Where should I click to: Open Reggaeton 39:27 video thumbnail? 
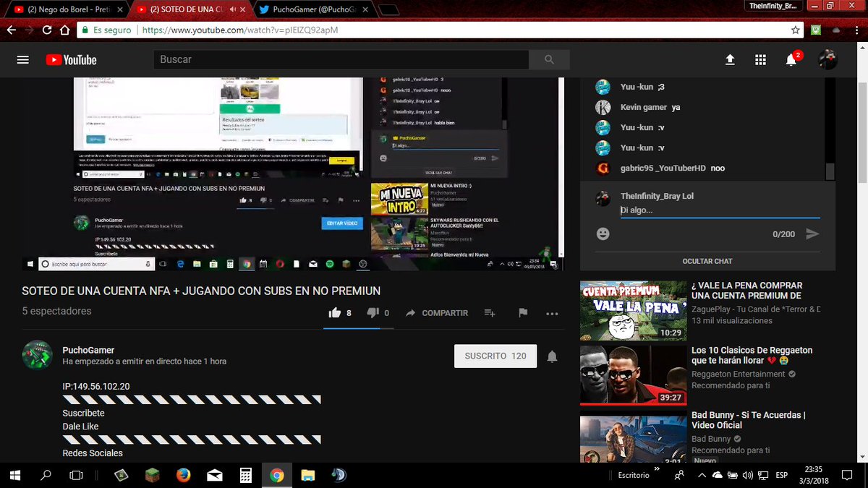coord(633,376)
